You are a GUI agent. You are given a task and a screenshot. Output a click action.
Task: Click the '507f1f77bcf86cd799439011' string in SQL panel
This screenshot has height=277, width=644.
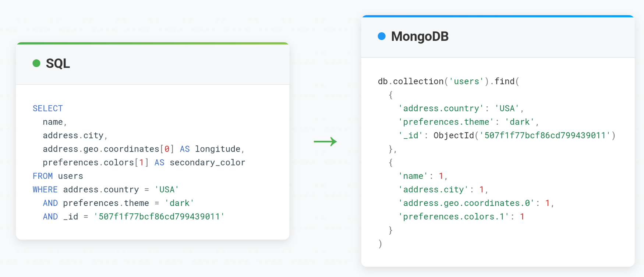(x=159, y=217)
